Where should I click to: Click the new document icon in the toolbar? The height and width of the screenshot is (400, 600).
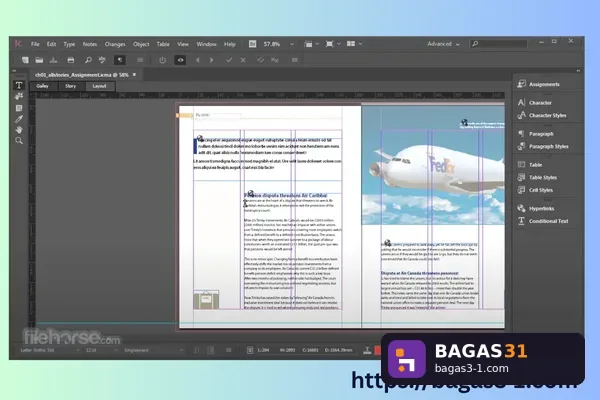(25, 60)
